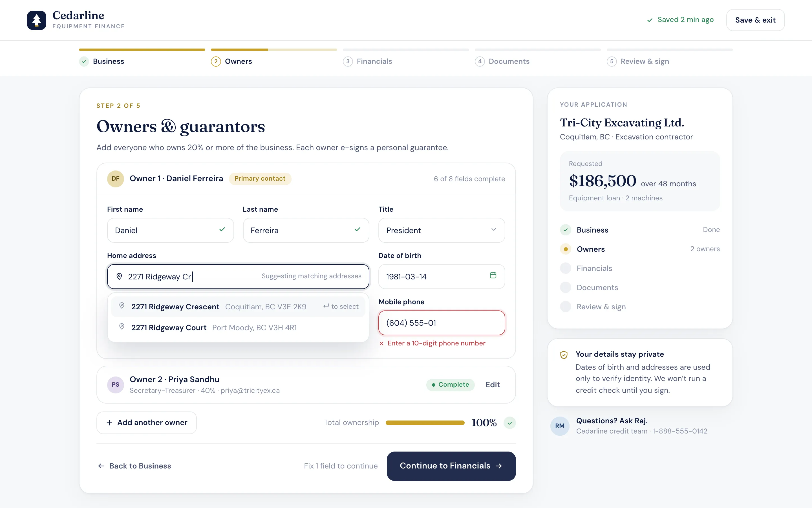Screen dimensions: 812x508
Task: Click the RM avatar next to Ask Raj
Action: [560, 426]
